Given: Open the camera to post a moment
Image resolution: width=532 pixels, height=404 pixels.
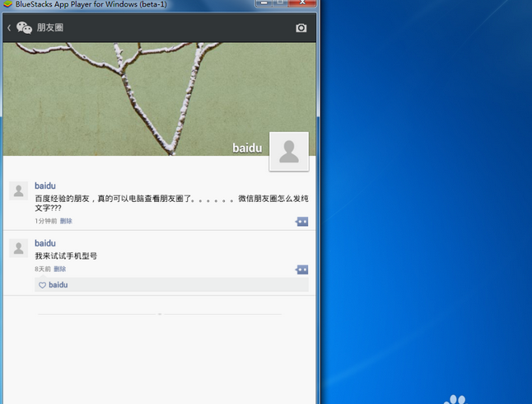Looking at the screenshot, I should [x=301, y=28].
